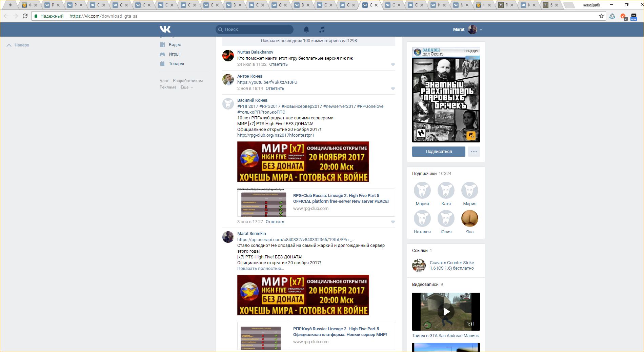Click the VK logo in header
This screenshot has width=644, height=352.
(165, 30)
